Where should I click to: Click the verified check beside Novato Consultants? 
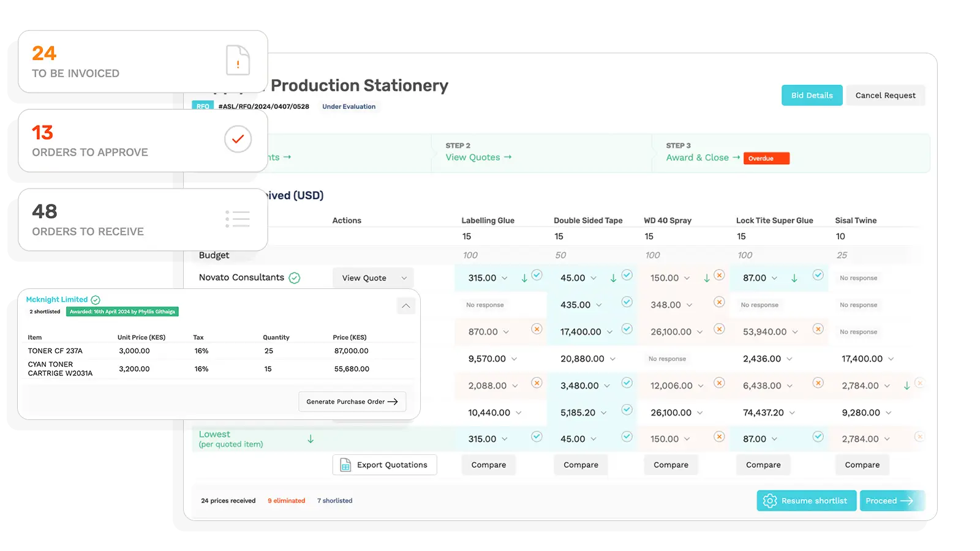(x=295, y=277)
